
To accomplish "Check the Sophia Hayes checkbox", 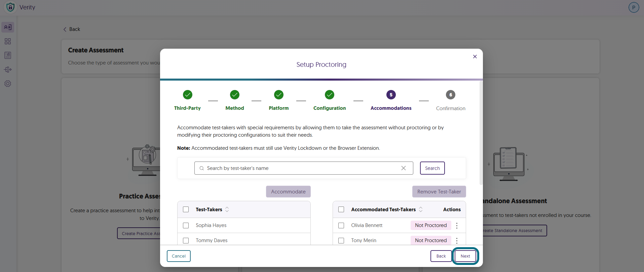I will coord(186,225).
